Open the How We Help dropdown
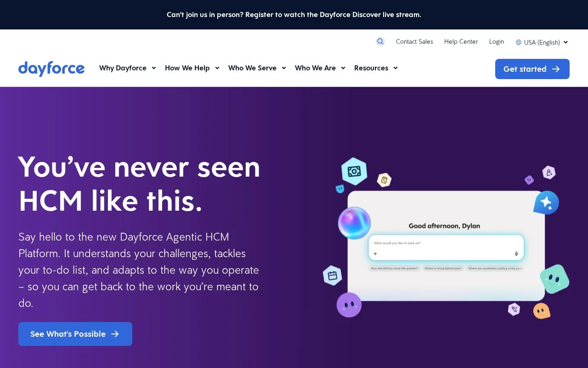Screen dimensions: 588x368 tap(192, 68)
